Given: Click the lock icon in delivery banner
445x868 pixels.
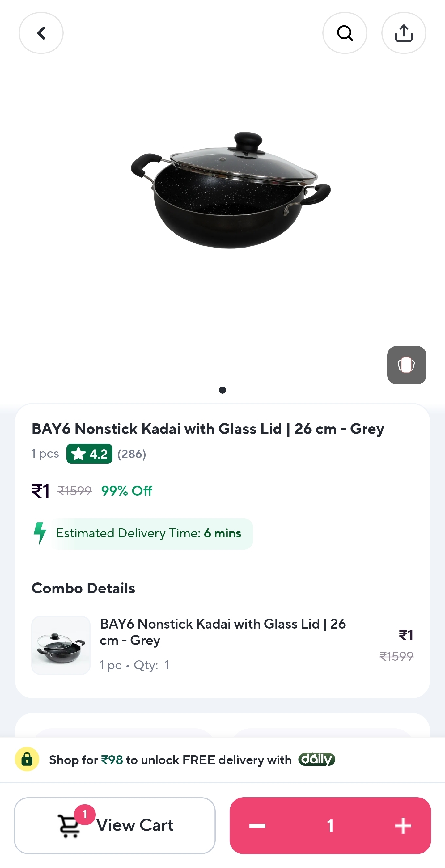Looking at the screenshot, I should click(x=27, y=760).
